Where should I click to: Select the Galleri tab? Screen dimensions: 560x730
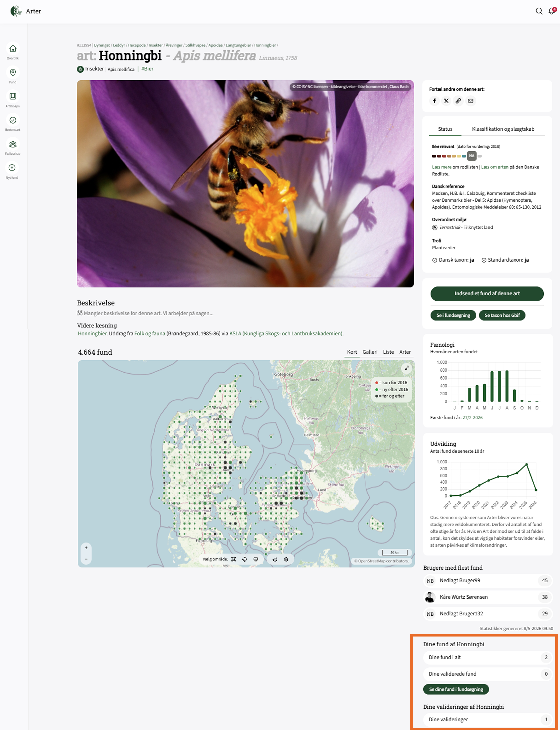click(x=370, y=352)
